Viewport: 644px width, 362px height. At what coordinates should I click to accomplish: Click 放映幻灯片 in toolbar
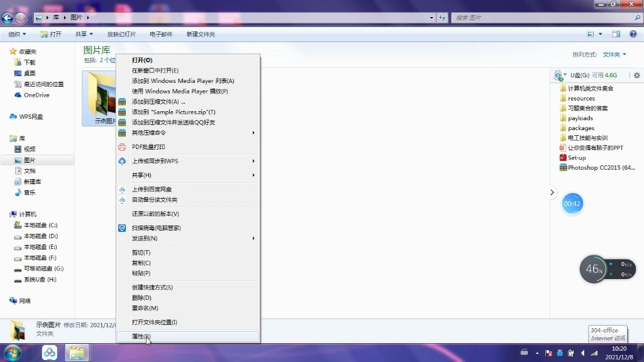(121, 34)
